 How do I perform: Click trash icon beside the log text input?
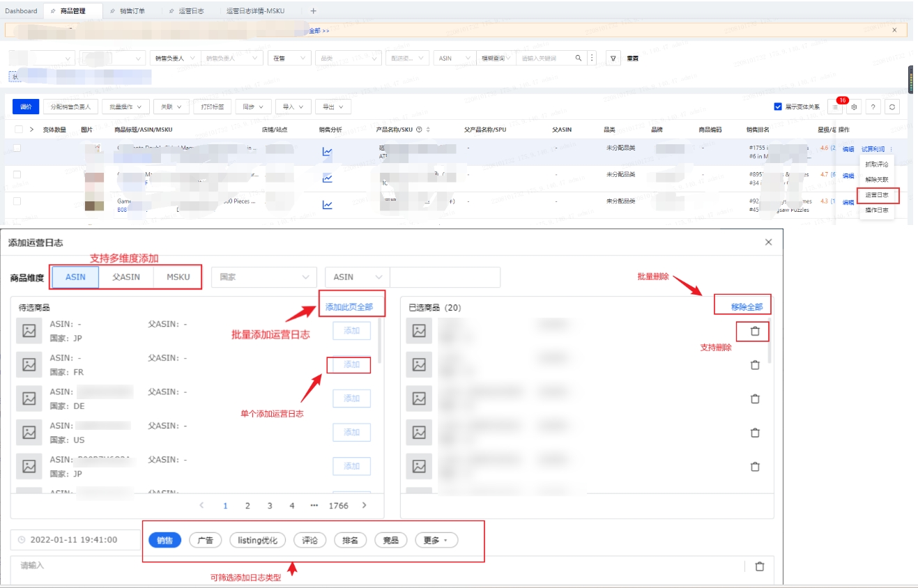coord(760,566)
